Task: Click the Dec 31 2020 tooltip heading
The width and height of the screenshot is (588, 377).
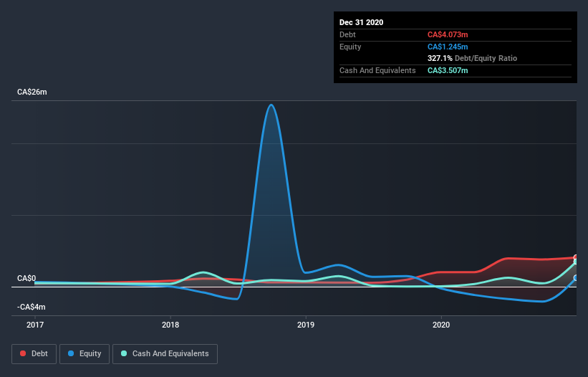Action: (x=361, y=22)
